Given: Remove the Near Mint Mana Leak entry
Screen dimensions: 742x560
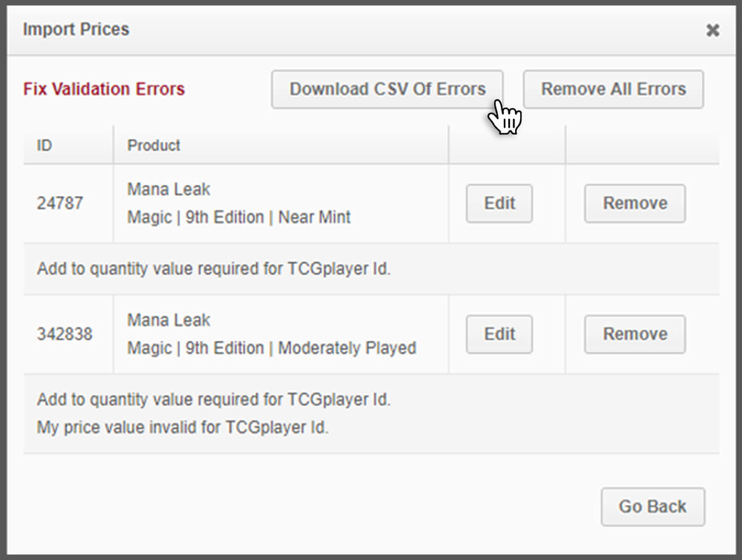Looking at the screenshot, I should [634, 203].
